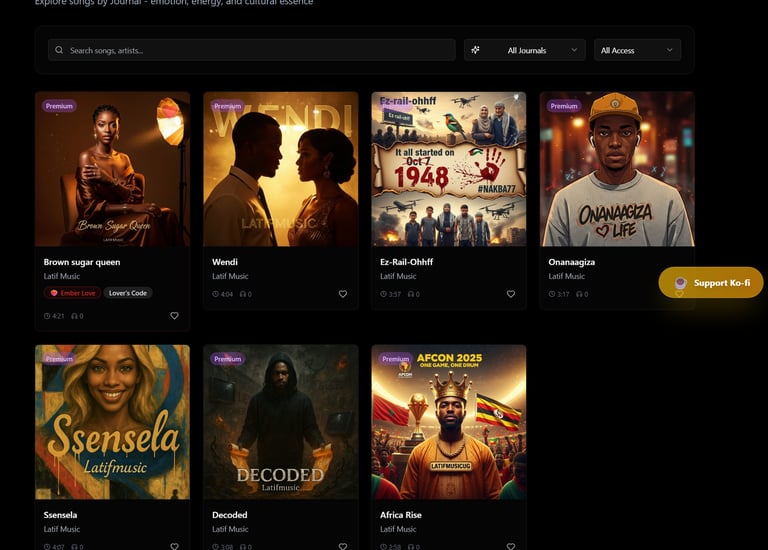
Task: Open the Decoded cover art
Action: (281, 422)
